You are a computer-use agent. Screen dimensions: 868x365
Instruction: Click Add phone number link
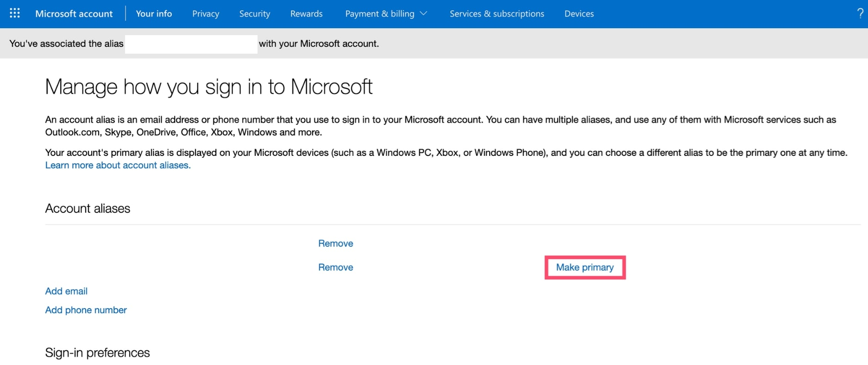pyautogui.click(x=86, y=310)
